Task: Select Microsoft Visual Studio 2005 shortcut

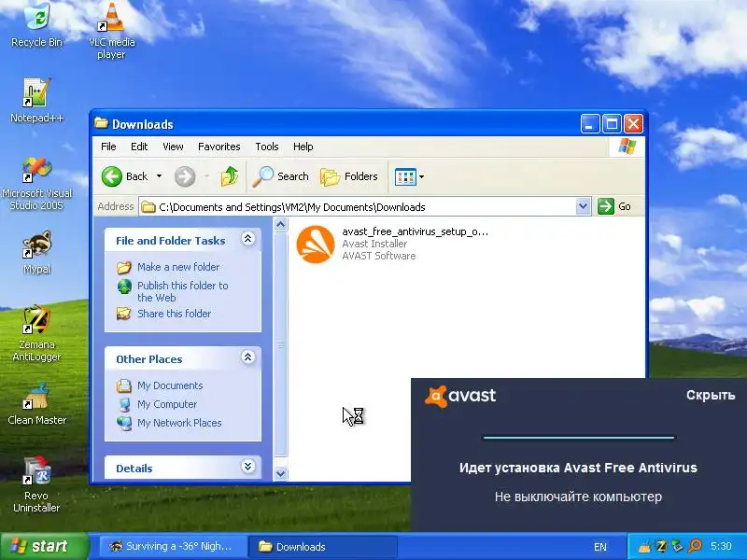Action: click(x=36, y=183)
